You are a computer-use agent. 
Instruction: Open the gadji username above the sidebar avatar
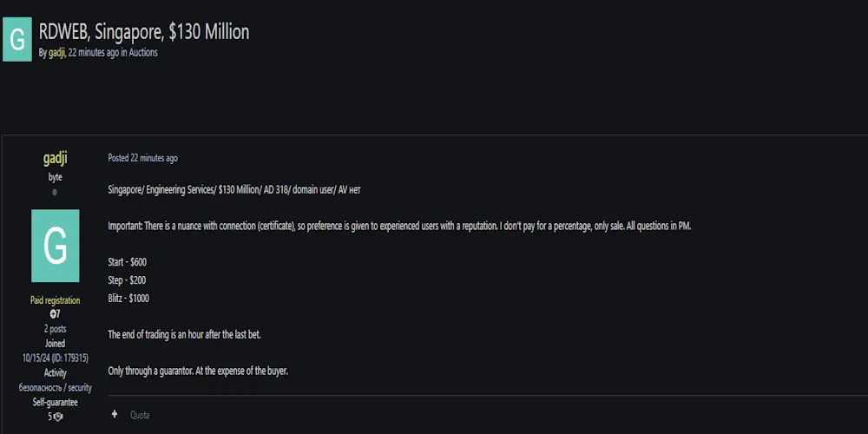tap(56, 158)
